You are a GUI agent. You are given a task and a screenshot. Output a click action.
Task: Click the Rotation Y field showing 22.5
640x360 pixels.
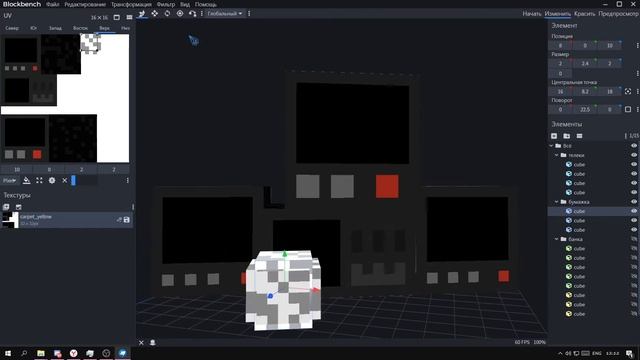tap(585, 109)
